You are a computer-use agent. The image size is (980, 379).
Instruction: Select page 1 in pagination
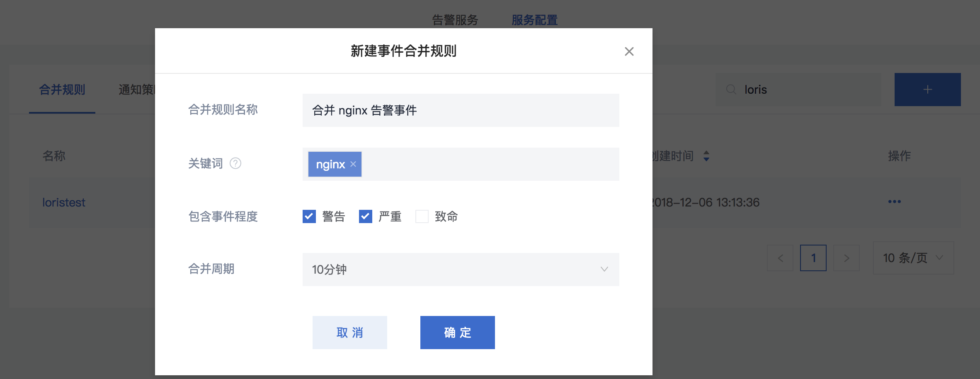(813, 258)
